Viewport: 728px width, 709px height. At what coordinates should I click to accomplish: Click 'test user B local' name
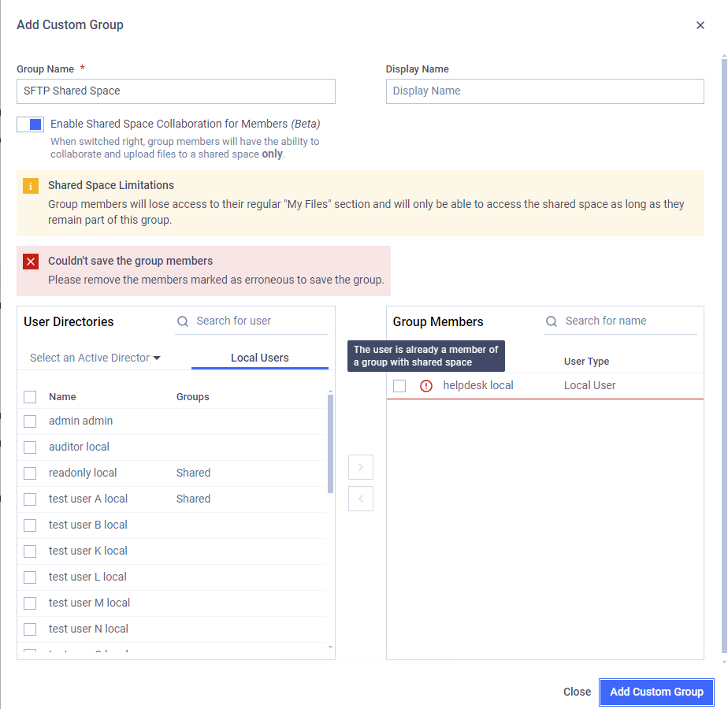88,525
